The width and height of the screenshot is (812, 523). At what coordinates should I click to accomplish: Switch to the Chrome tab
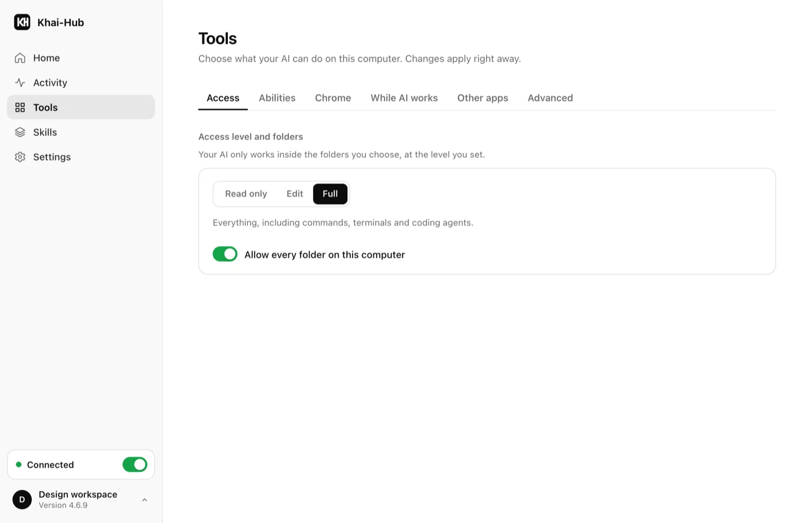click(333, 98)
